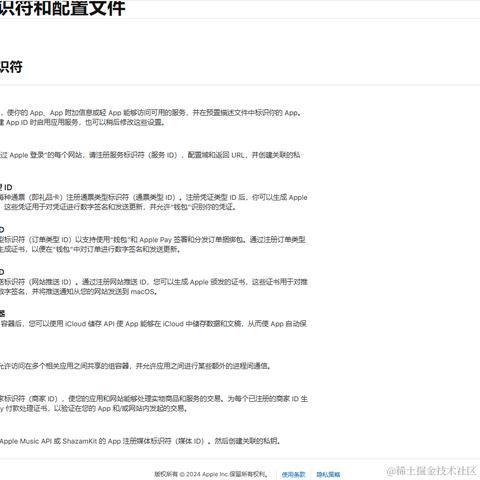Screen dimensions: 480x480
Task: Click the line about 组容器 shared between apps
Action: coord(135,366)
